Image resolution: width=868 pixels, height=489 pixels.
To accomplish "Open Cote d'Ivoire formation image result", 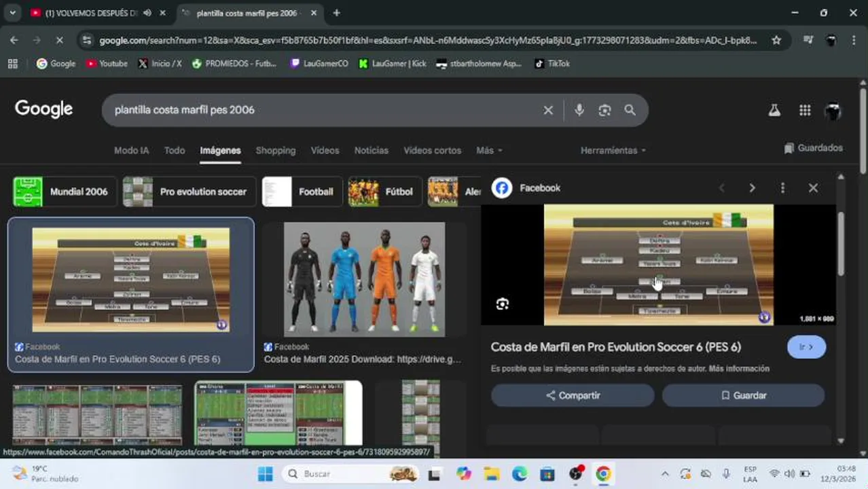I will pos(131,280).
